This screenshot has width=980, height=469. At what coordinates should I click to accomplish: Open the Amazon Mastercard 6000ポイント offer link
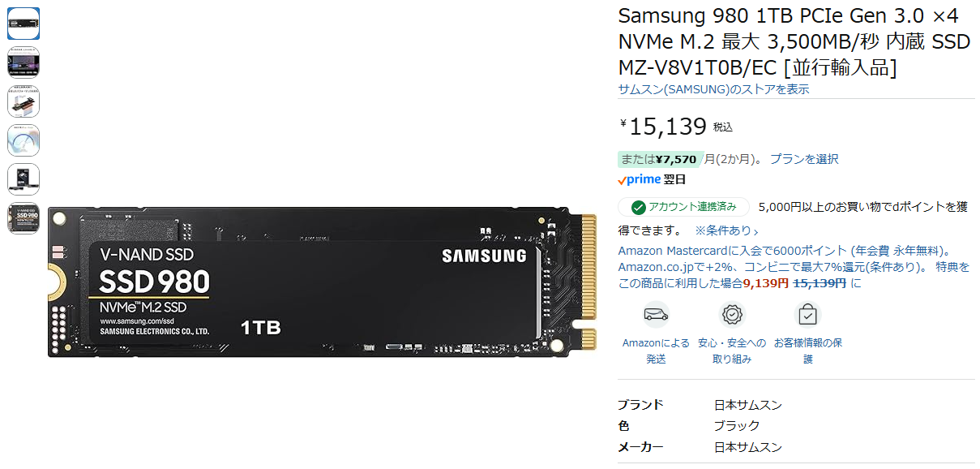(794, 267)
